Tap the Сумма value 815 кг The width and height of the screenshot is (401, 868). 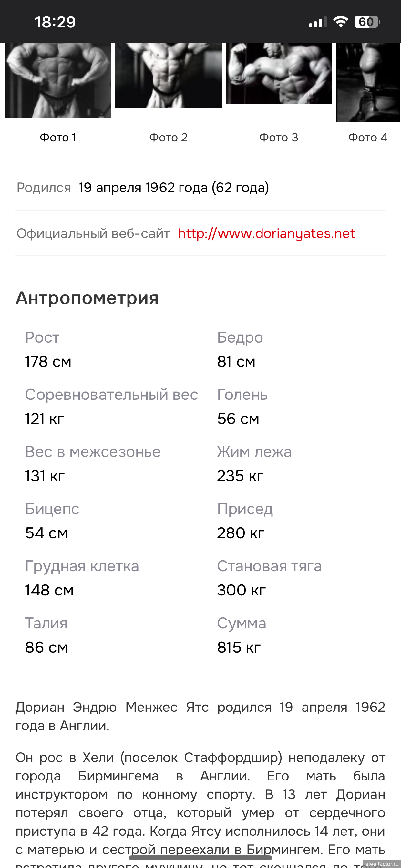[239, 647]
